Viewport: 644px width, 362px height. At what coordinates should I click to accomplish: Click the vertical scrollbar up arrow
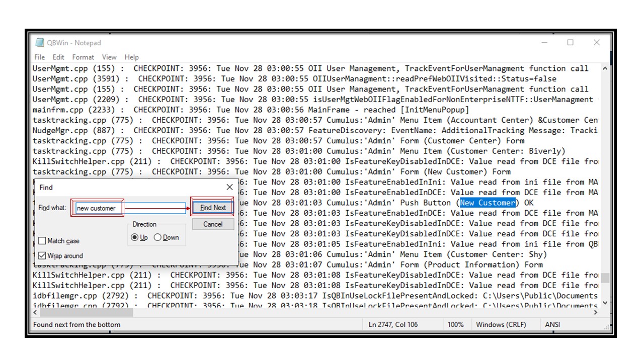click(605, 68)
